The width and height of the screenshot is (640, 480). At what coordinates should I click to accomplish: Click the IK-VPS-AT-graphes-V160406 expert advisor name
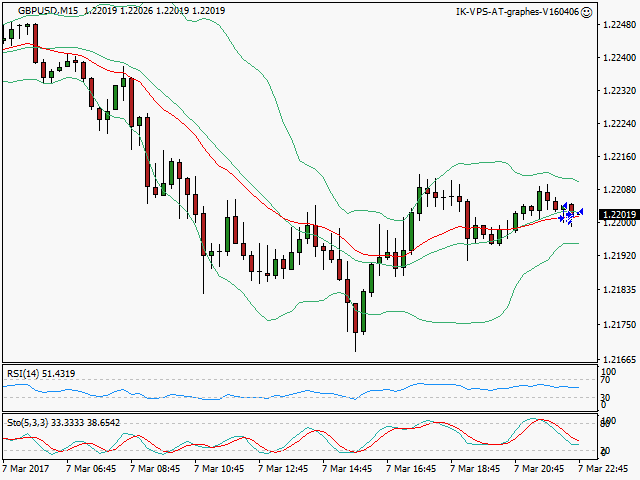click(x=515, y=11)
